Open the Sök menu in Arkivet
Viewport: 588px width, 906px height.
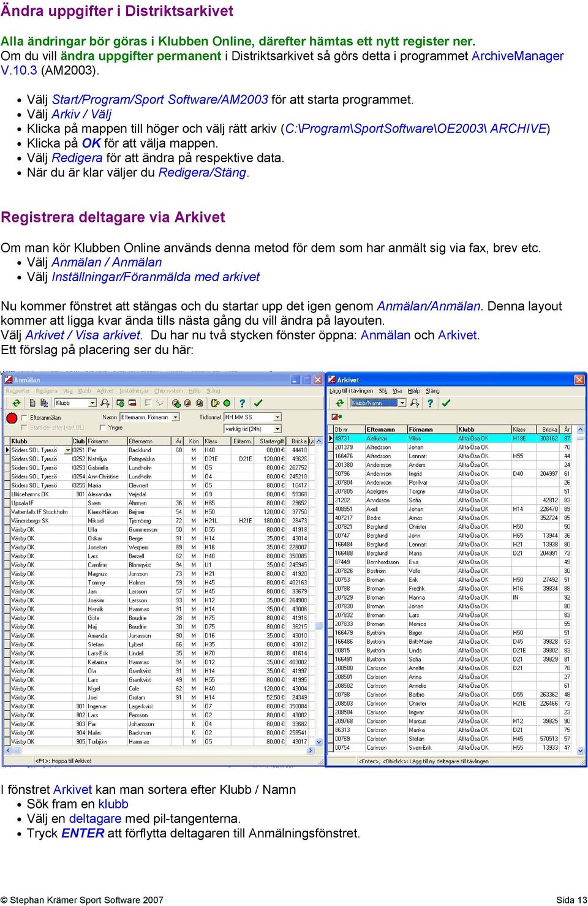383,391
